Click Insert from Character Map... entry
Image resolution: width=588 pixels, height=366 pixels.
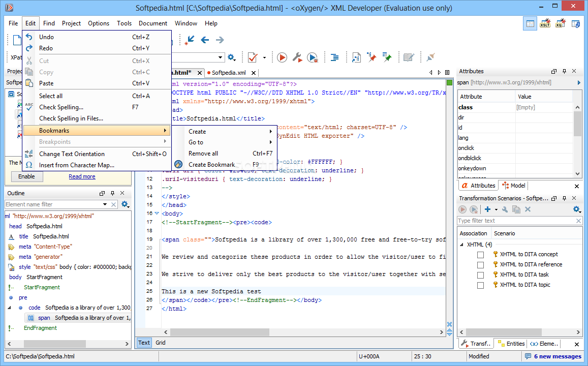tap(97, 165)
